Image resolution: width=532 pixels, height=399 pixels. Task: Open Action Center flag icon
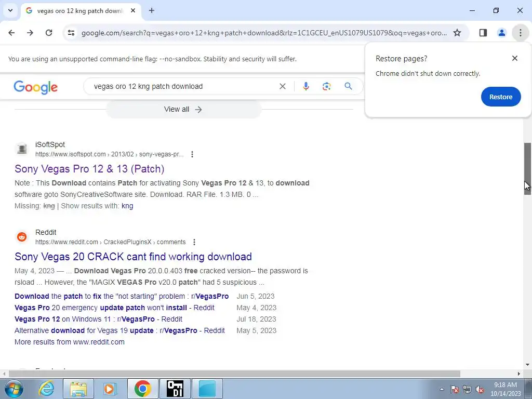point(454,389)
